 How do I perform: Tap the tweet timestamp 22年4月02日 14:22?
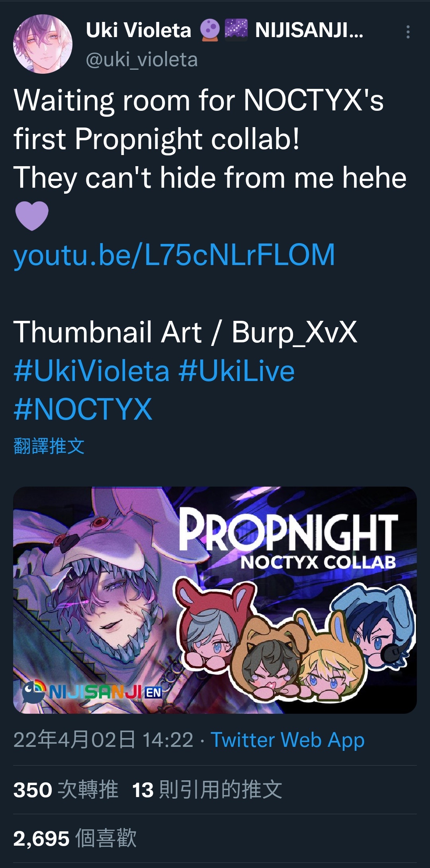pos(103,740)
